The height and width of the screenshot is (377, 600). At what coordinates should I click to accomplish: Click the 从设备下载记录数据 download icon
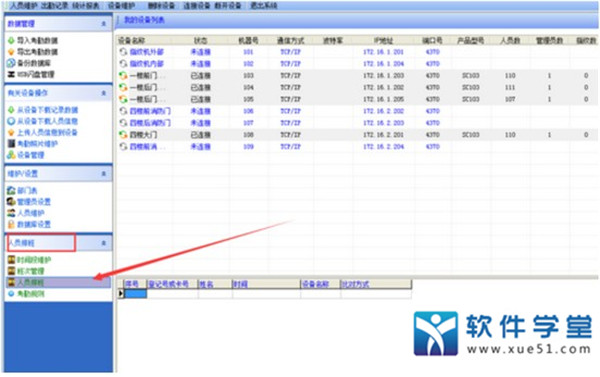click(x=11, y=110)
